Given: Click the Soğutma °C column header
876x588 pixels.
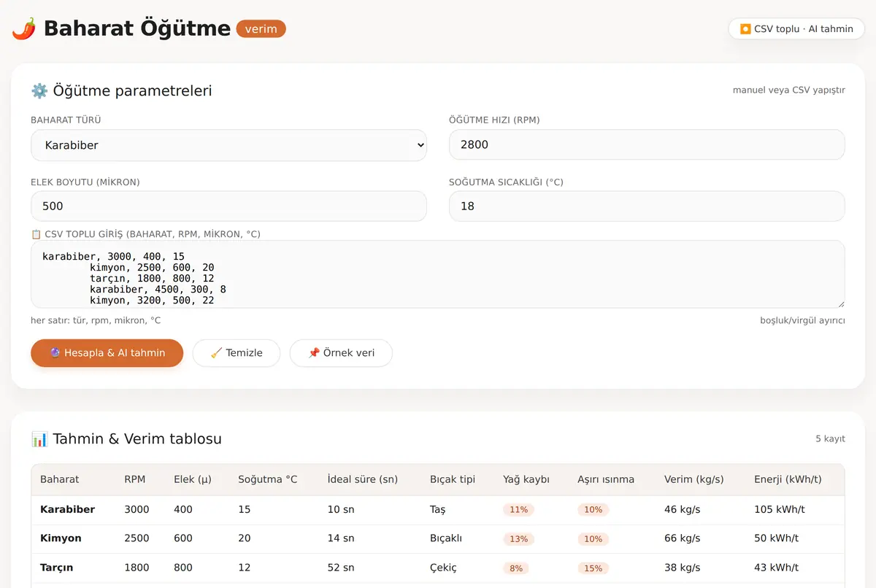Looking at the screenshot, I should coord(268,479).
